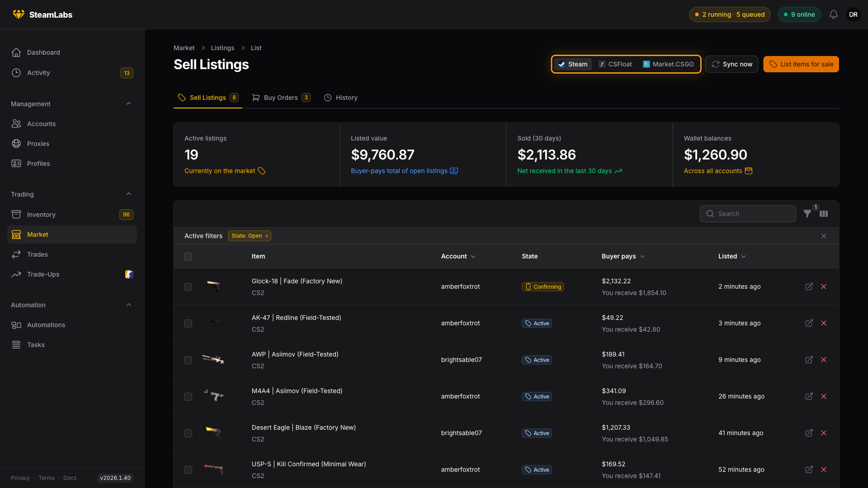The image size is (868, 488).
Task: Focus the listings Search field
Action: pyautogui.click(x=748, y=214)
